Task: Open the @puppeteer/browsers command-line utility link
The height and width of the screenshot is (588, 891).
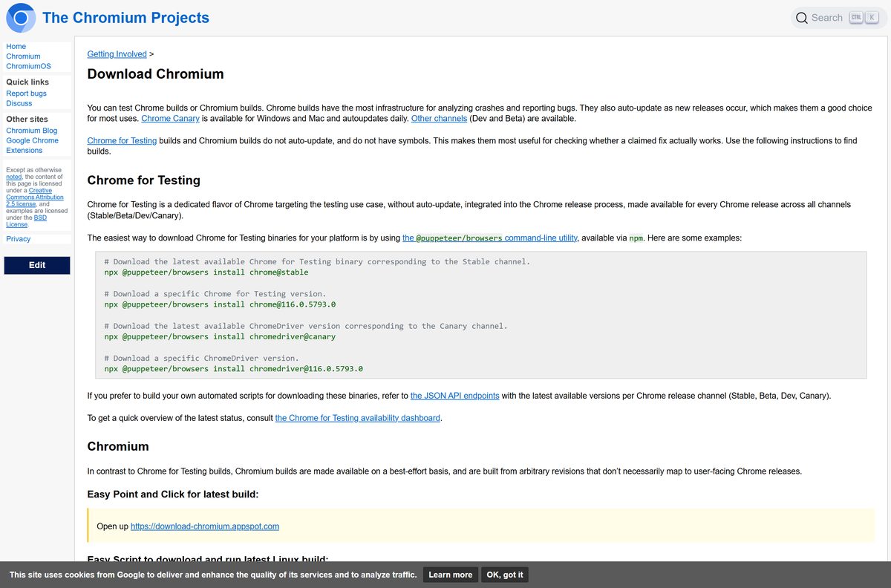Action: tap(489, 238)
